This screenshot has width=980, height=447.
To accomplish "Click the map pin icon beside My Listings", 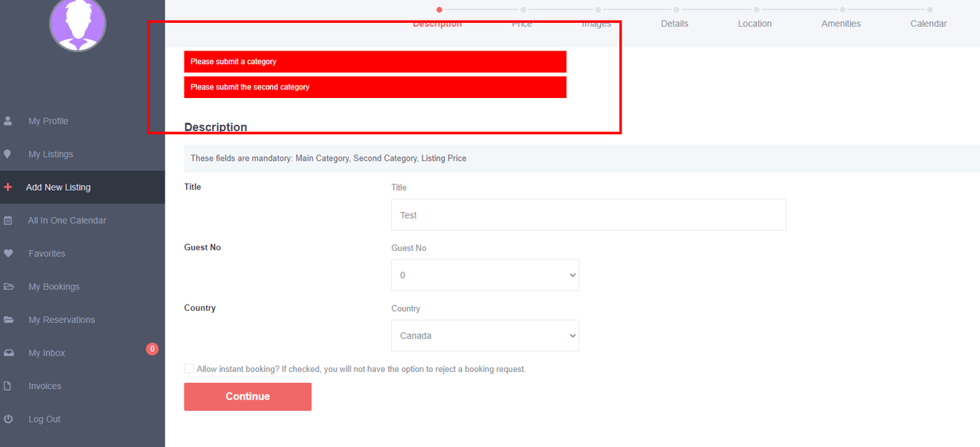I will pos(8,154).
